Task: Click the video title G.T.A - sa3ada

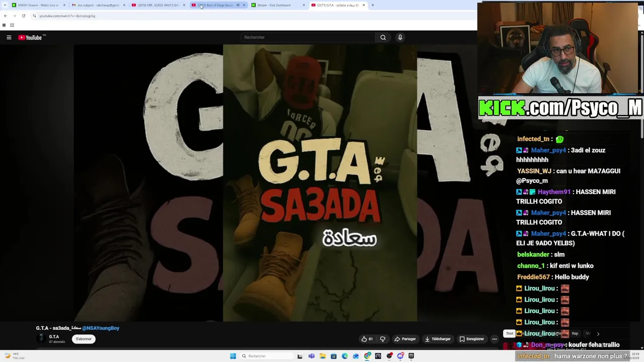Action: 58,328
